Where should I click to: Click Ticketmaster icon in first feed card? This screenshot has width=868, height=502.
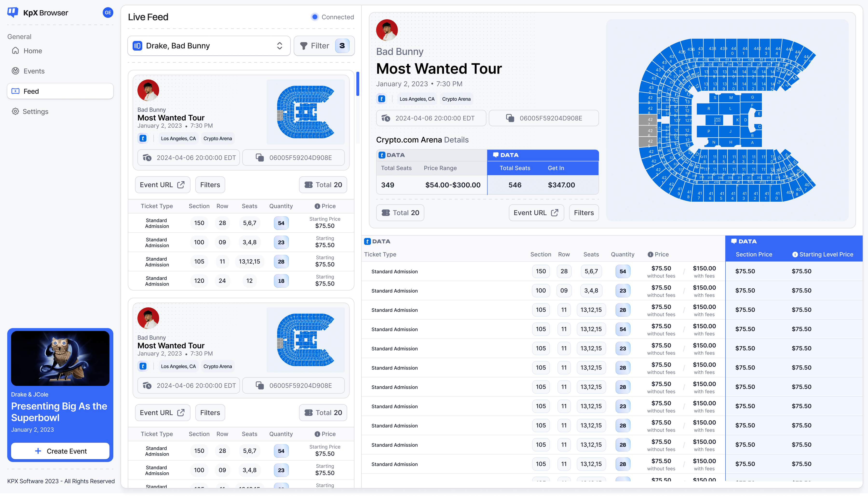[143, 138]
